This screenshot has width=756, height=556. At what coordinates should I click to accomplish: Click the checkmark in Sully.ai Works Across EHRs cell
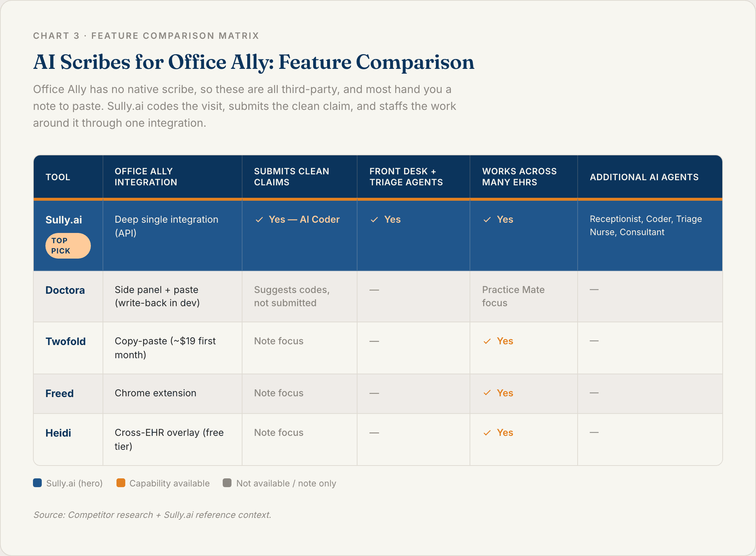[487, 220]
